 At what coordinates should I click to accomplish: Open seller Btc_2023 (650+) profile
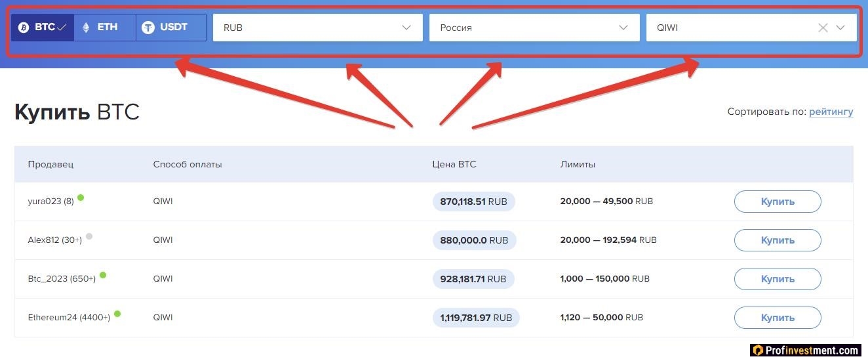point(62,279)
